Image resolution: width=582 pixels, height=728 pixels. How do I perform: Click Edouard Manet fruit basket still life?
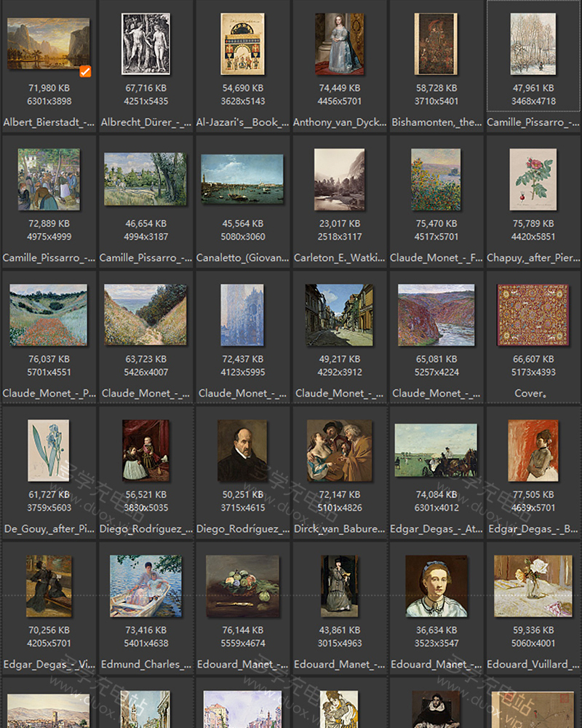coord(242,585)
